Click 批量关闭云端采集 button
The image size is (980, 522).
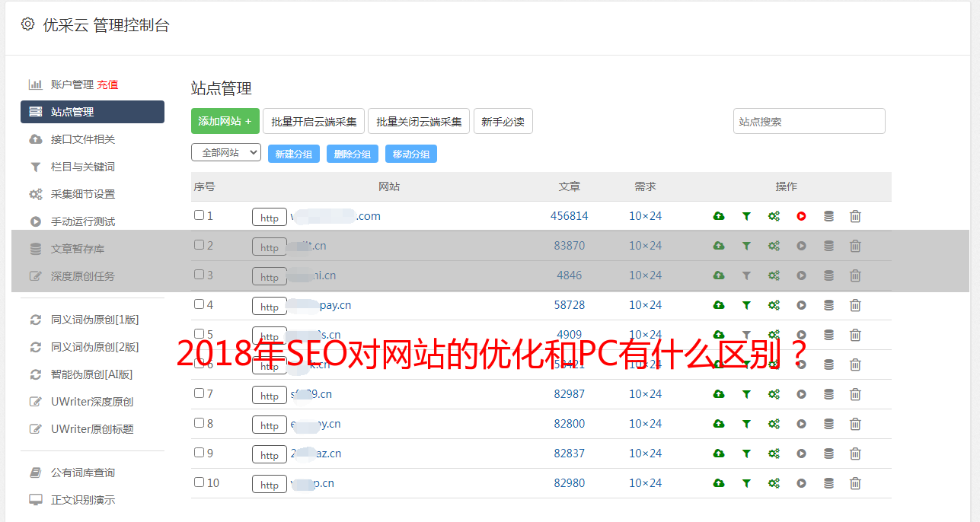(x=419, y=121)
